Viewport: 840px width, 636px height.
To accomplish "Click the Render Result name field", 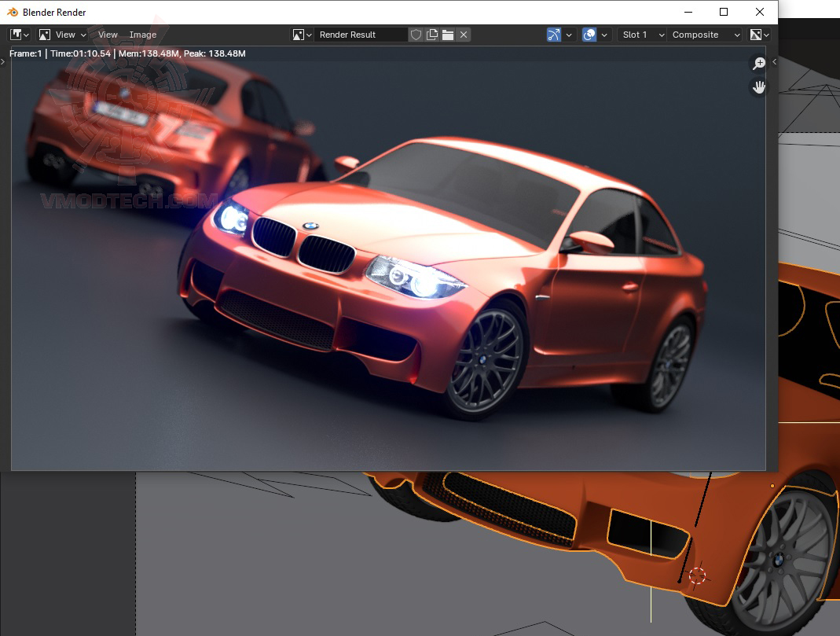I will pyautogui.click(x=361, y=35).
